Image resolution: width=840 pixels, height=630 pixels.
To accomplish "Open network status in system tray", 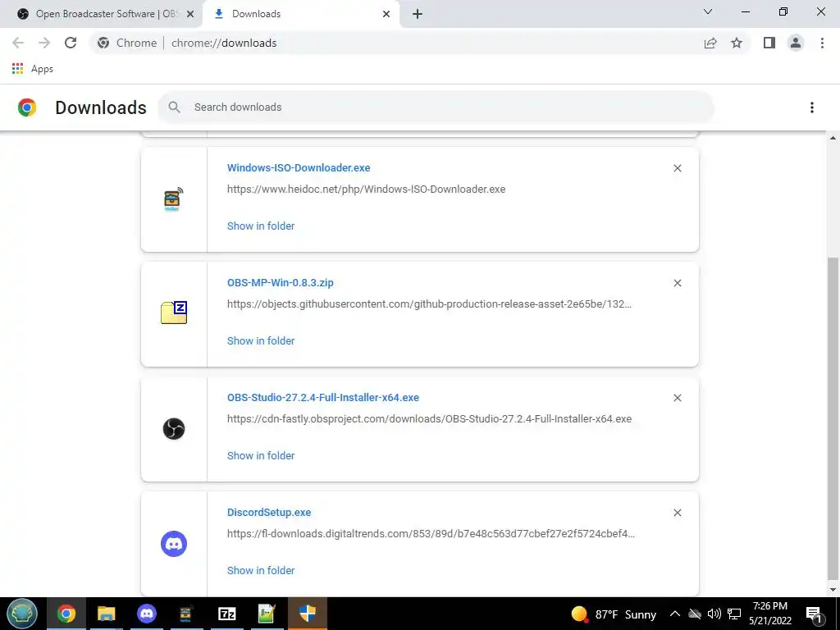I will coord(734,614).
